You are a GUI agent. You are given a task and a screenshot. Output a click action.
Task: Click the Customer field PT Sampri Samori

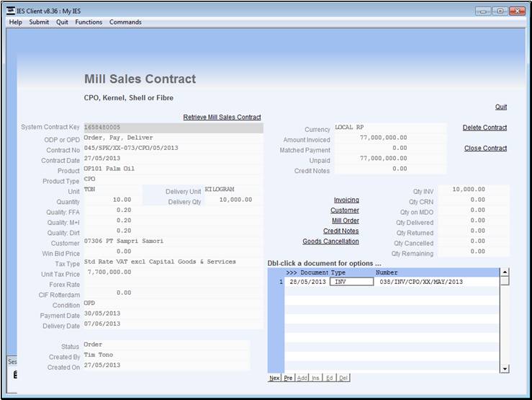tap(173, 241)
